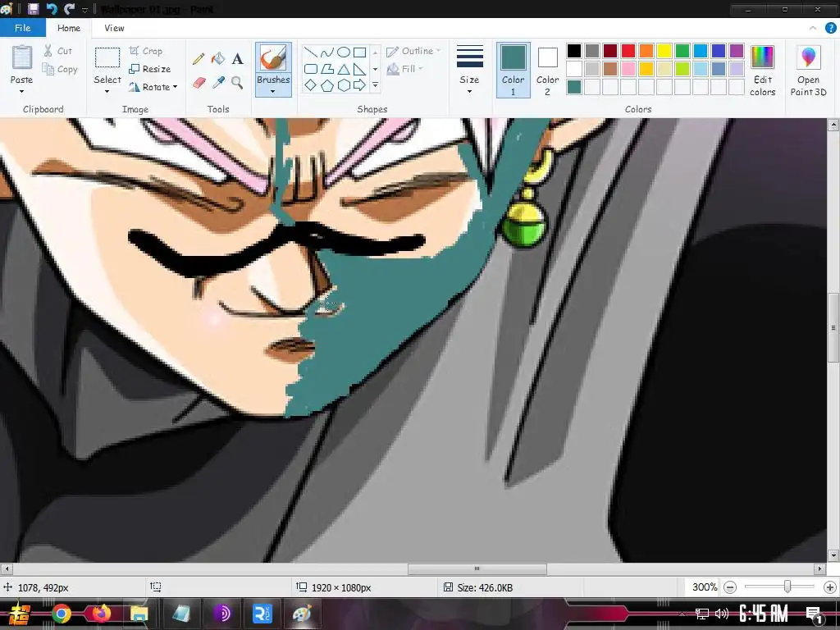Pick the yellow color swatch
The height and width of the screenshot is (630, 840).
point(664,51)
